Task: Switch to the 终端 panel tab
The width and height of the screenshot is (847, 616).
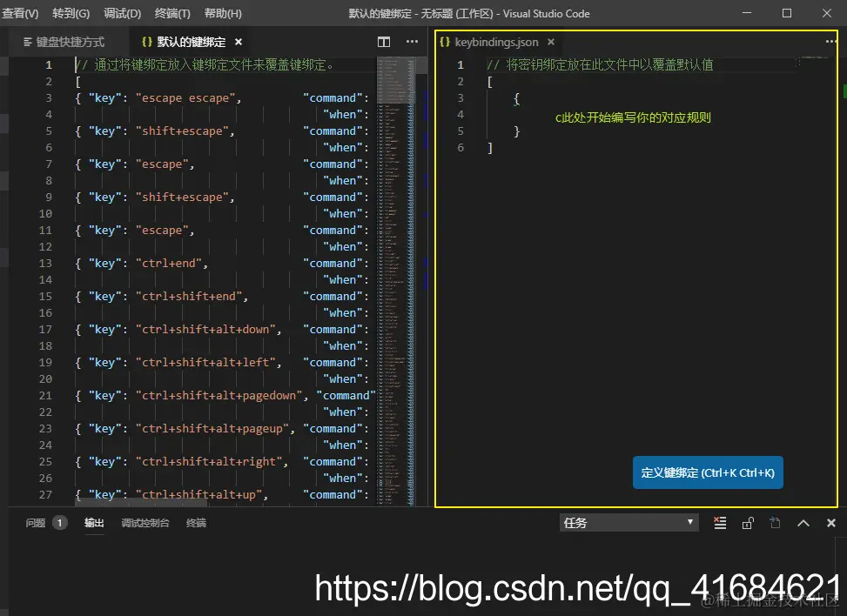Action: tap(196, 523)
